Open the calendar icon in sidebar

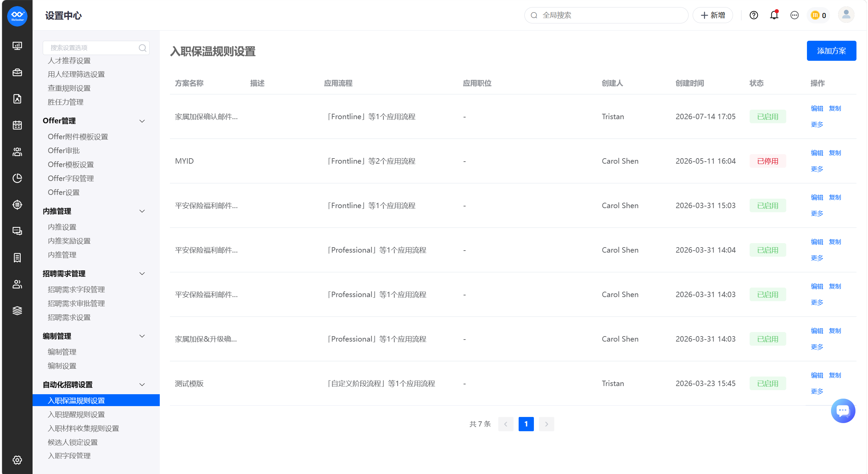[17, 125]
